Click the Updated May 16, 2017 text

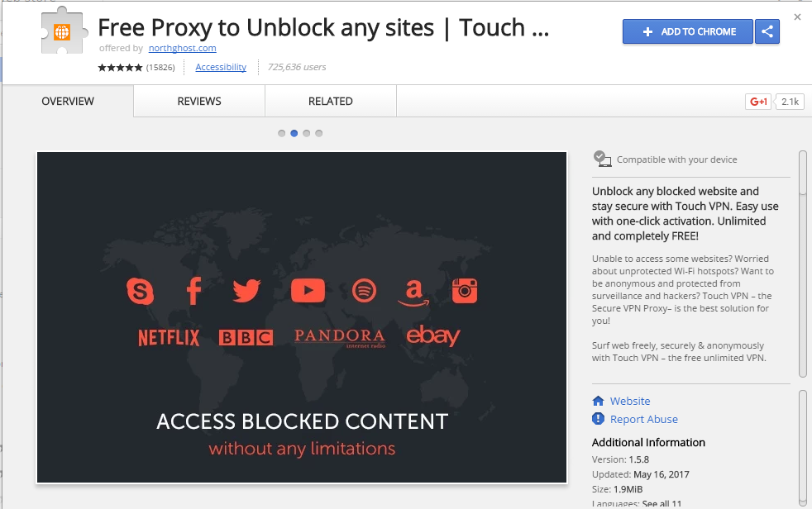click(x=641, y=474)
